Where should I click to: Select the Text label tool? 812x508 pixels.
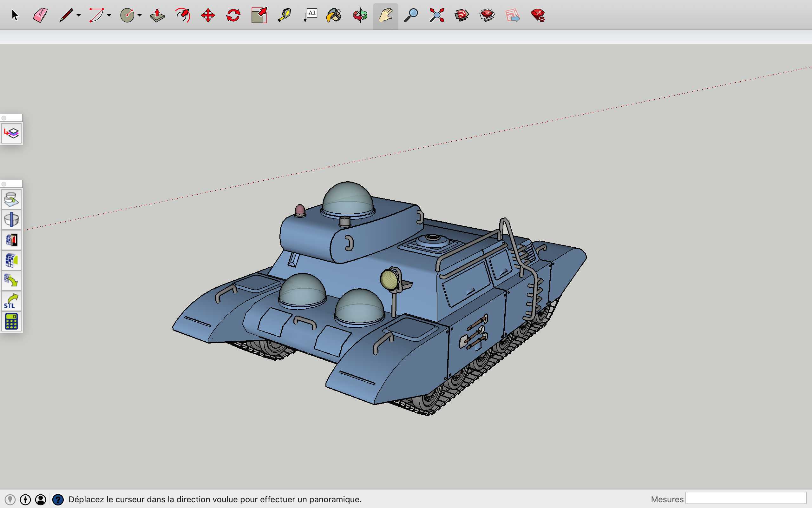[x=311, y=16]
